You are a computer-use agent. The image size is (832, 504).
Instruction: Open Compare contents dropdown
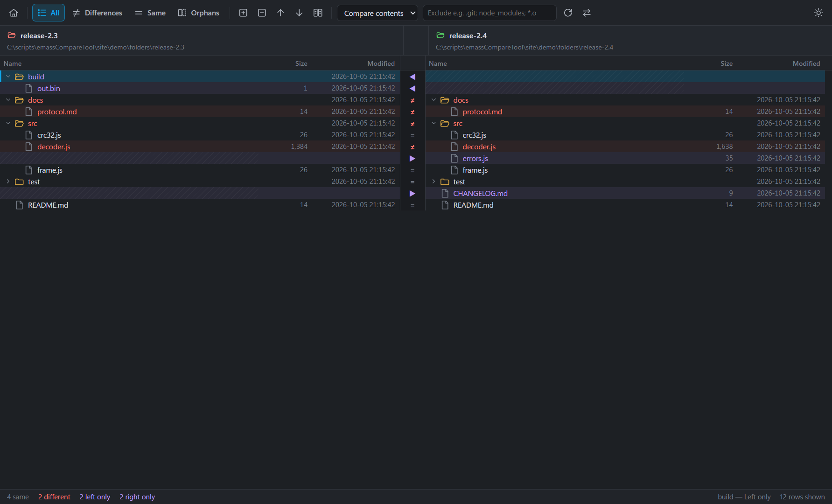click(x=378, y=13)
